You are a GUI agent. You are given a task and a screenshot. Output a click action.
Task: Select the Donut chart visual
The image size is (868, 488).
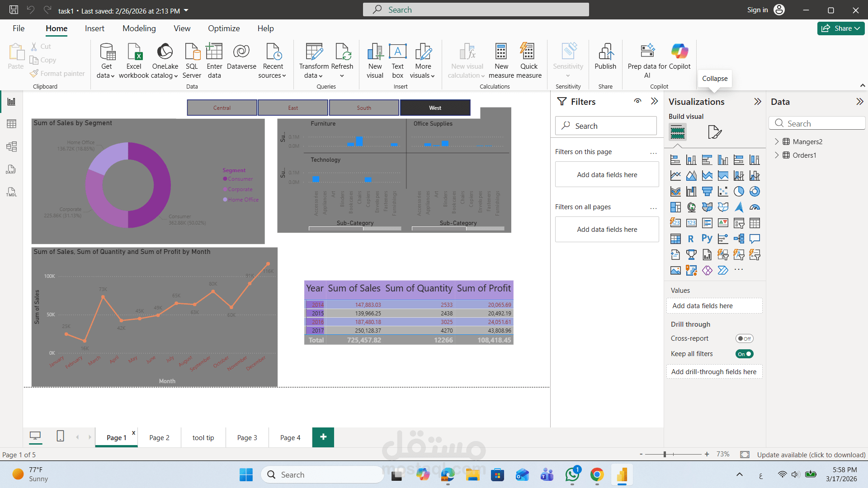click(x=755, y=192)
